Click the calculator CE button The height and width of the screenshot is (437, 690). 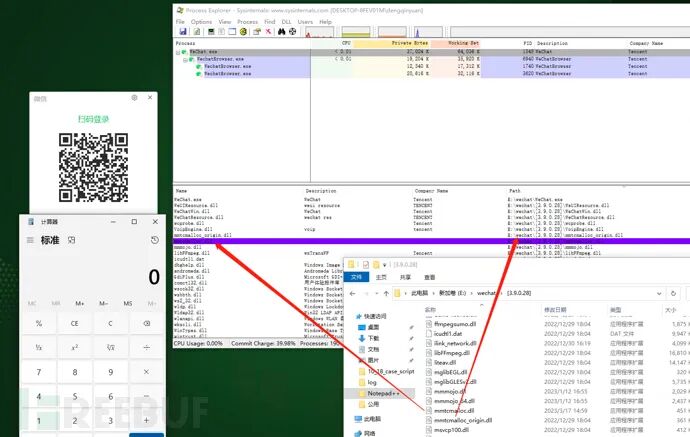tap(74, 323)
